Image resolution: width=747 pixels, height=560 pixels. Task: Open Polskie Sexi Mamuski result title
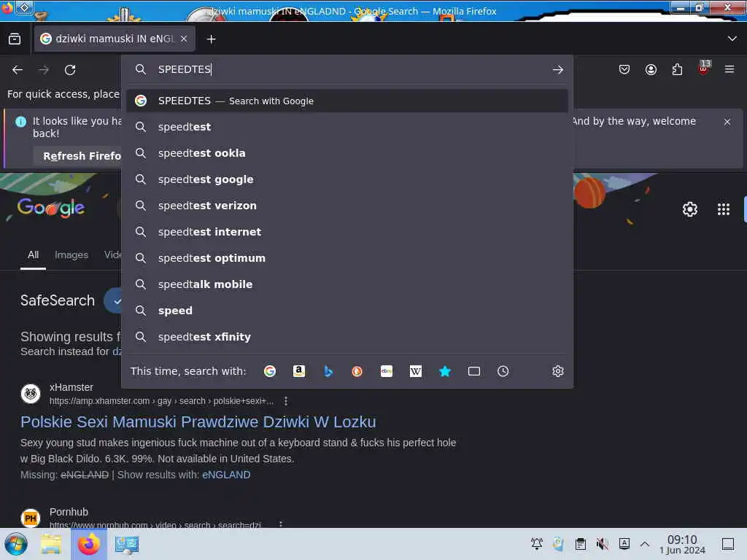coord(198,422)
